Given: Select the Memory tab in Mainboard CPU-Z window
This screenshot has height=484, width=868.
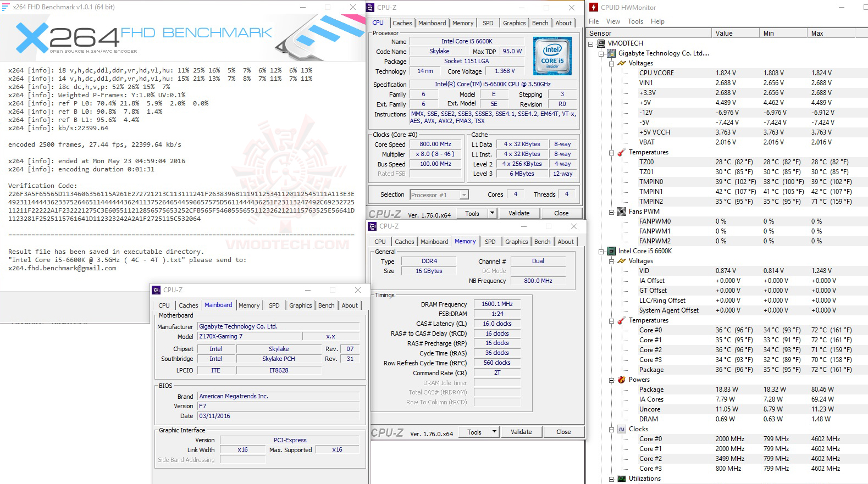Looking at the screenshot, I should coord(249,305).
